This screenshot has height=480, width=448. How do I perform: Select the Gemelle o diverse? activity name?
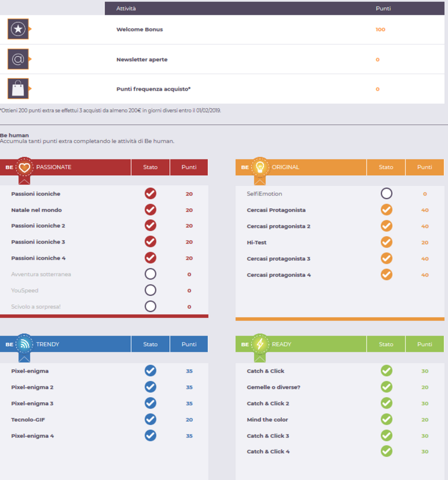tap(273, 387)
